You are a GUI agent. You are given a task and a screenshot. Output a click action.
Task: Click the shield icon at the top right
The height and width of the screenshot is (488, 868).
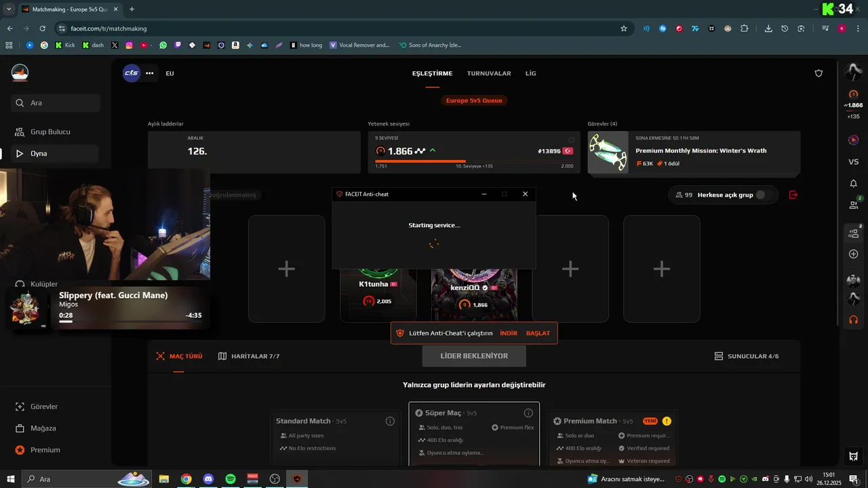pyautogui.click(x=818, y=73)
